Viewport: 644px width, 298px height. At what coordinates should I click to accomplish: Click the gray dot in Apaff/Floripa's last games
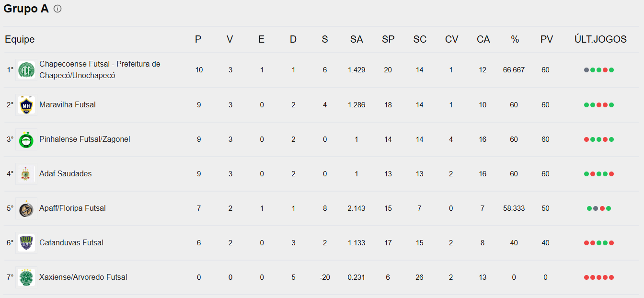pos(596,208)
